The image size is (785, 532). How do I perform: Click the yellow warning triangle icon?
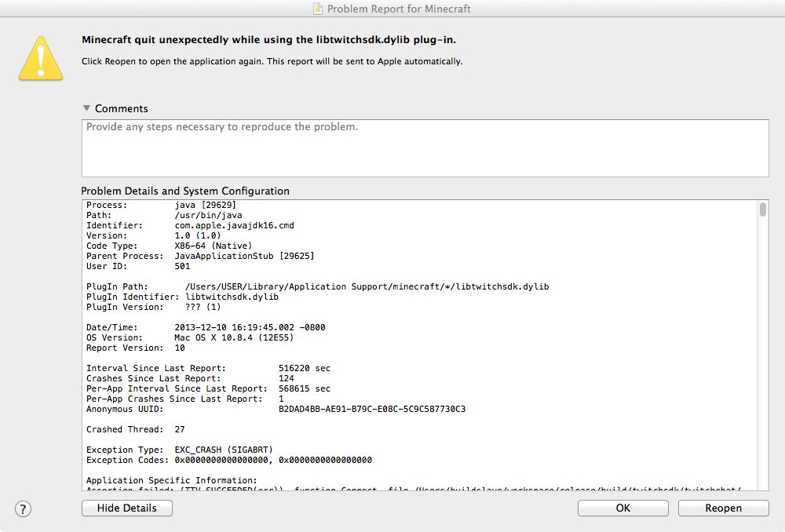[x=41, y=59]
